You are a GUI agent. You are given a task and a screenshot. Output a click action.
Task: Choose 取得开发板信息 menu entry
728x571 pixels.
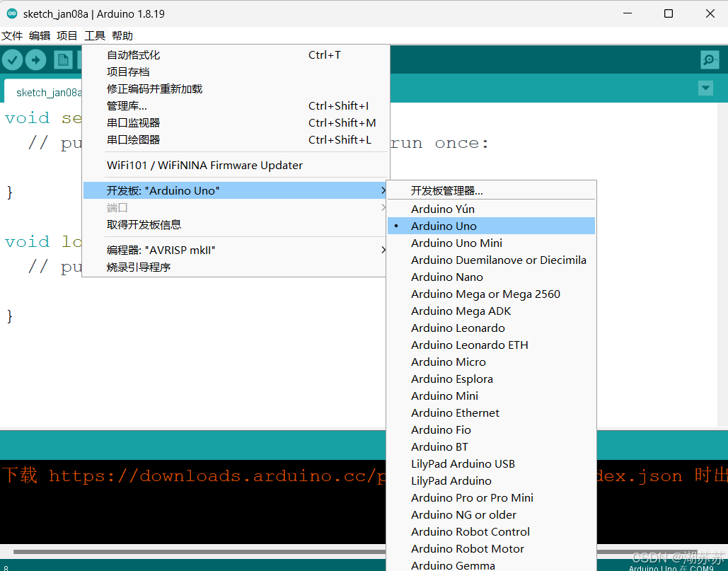point(235,225)
